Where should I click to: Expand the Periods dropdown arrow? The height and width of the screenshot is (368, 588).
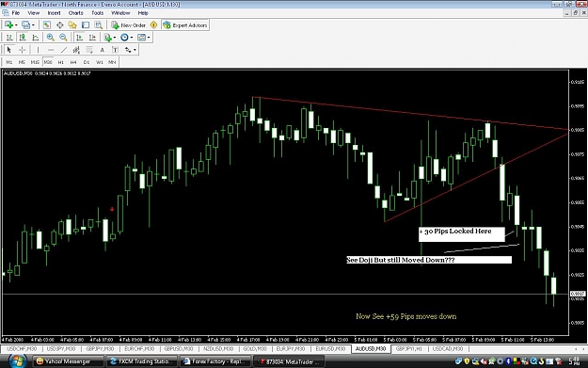[132, 38]
